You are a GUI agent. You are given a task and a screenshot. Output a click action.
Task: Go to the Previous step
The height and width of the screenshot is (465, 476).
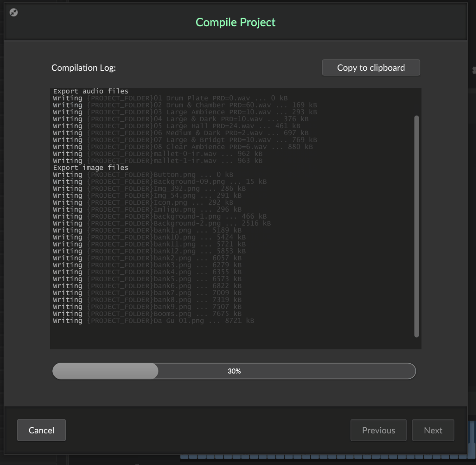click(x=378, y=430)
